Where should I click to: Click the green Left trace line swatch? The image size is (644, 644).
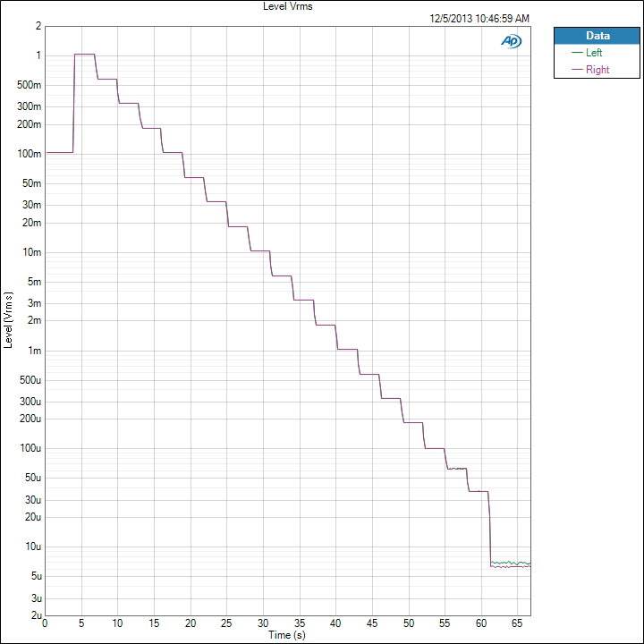[x=577, y=53]
